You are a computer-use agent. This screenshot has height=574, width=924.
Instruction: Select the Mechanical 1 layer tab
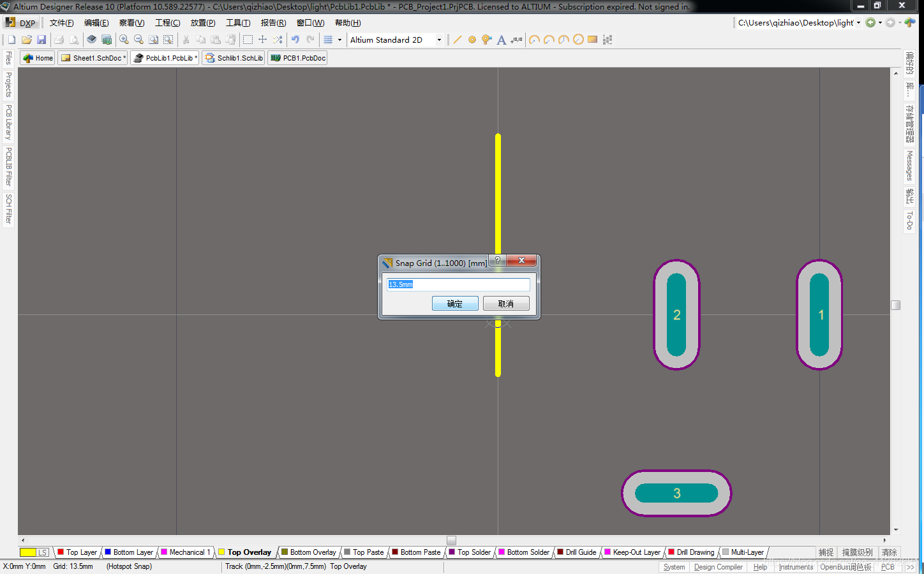185,552
